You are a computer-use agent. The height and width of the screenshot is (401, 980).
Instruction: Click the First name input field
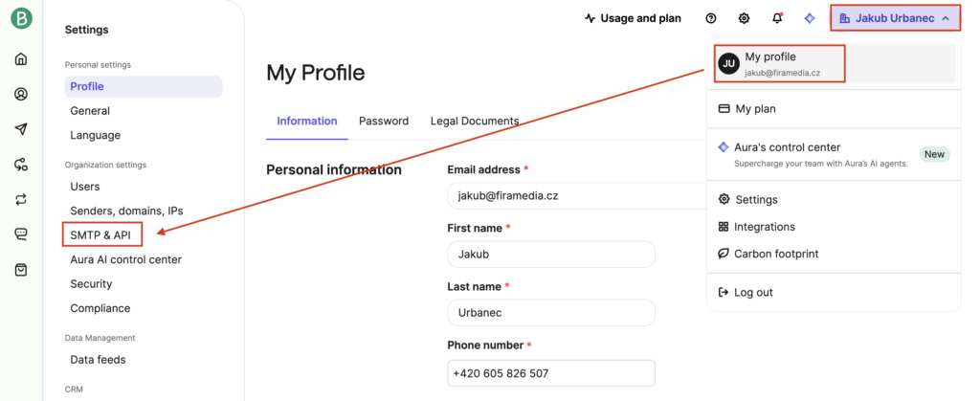[x=550, y=255]
